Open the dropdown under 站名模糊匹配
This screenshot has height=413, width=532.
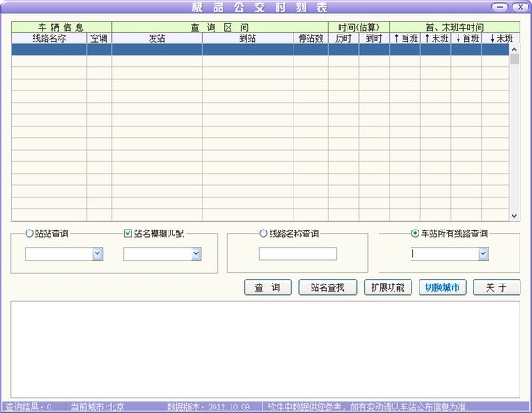coord(196,254)
